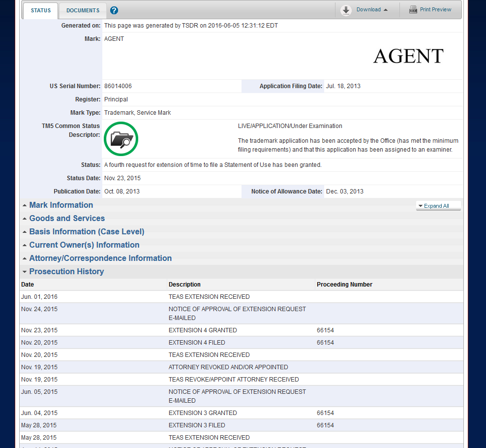Screen dimensions: 486x448
Task: Click the AGENT mark image
Action: (408, 56)
